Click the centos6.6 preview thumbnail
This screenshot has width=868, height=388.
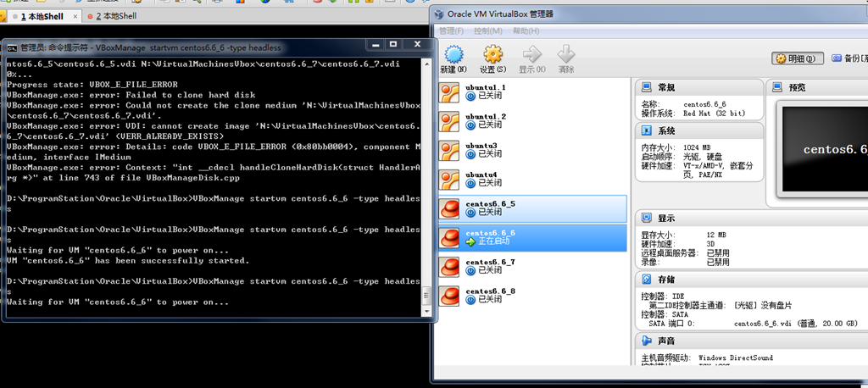coord(825,149)
